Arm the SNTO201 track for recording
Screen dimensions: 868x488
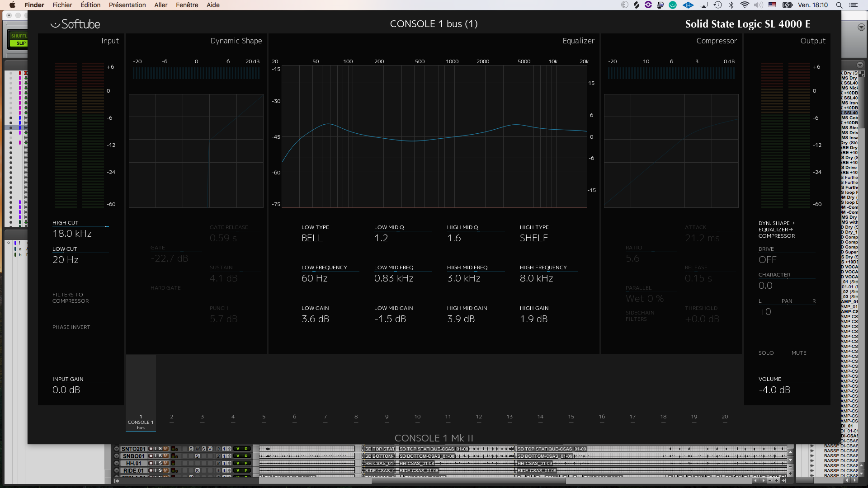151,449
